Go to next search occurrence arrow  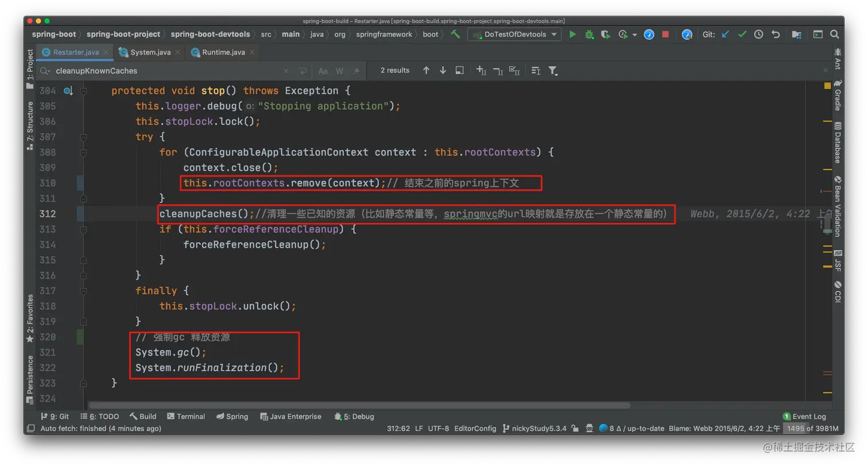point(443,70)
